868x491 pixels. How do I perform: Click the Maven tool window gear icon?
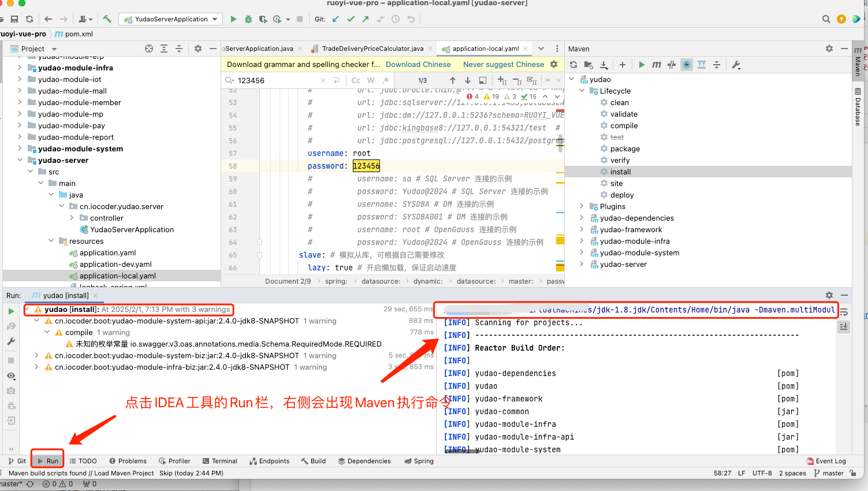[829, 49]
